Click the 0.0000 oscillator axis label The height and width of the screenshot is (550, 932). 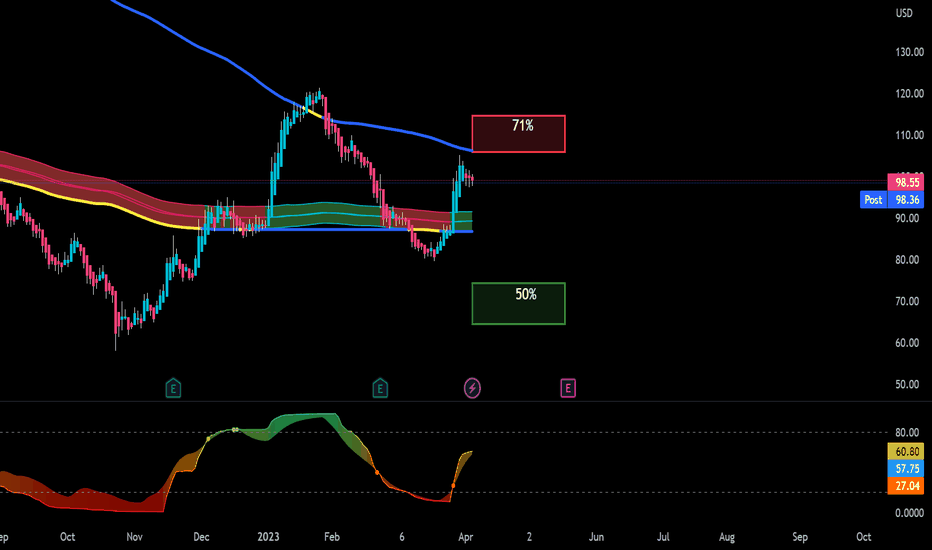(x=909, y=513)
